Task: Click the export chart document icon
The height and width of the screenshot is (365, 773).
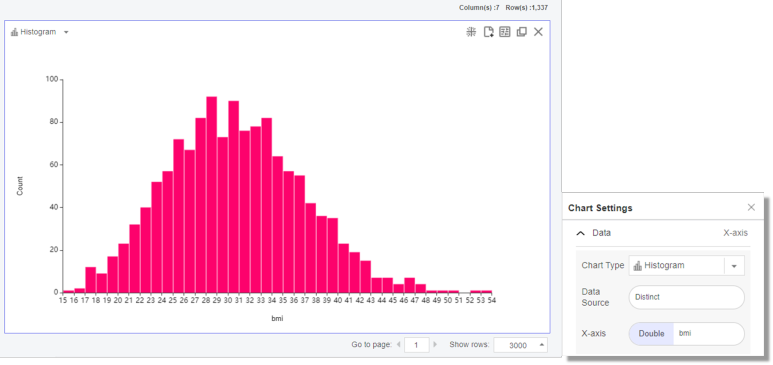Action: [x=488, y=32]
